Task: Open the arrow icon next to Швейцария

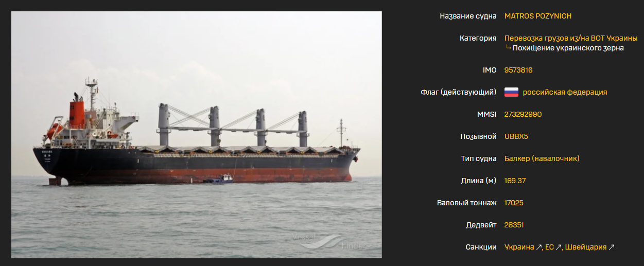Action: coord(612,247)
